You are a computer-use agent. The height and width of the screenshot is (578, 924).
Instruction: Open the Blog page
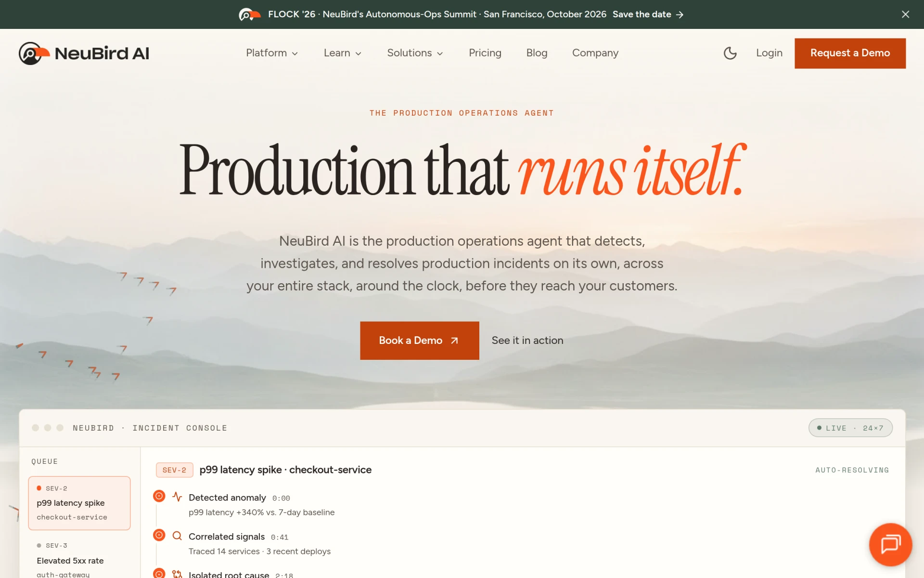coord(537,53)
